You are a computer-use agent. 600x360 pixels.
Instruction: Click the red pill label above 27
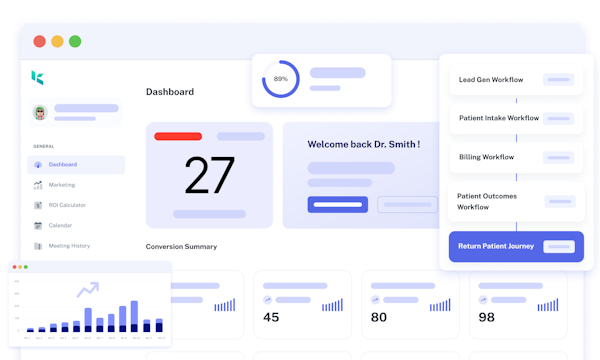(x=178, y=136)
